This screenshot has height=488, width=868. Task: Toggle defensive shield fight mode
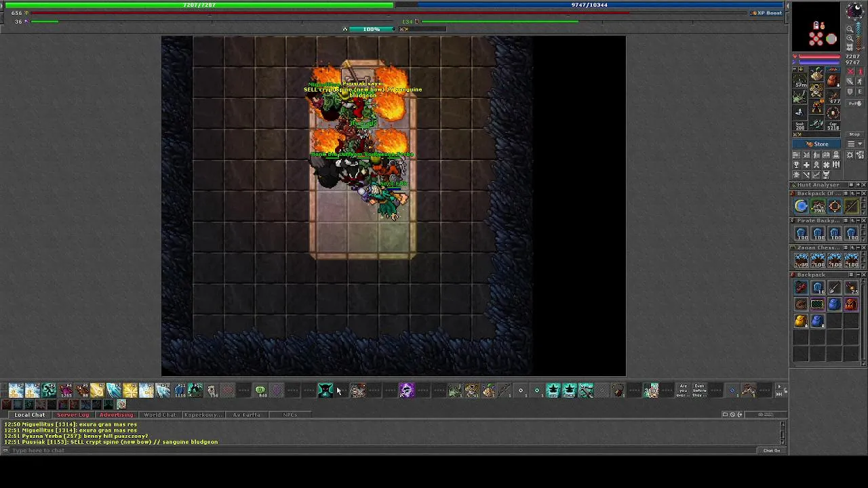[x=850, y=91]
